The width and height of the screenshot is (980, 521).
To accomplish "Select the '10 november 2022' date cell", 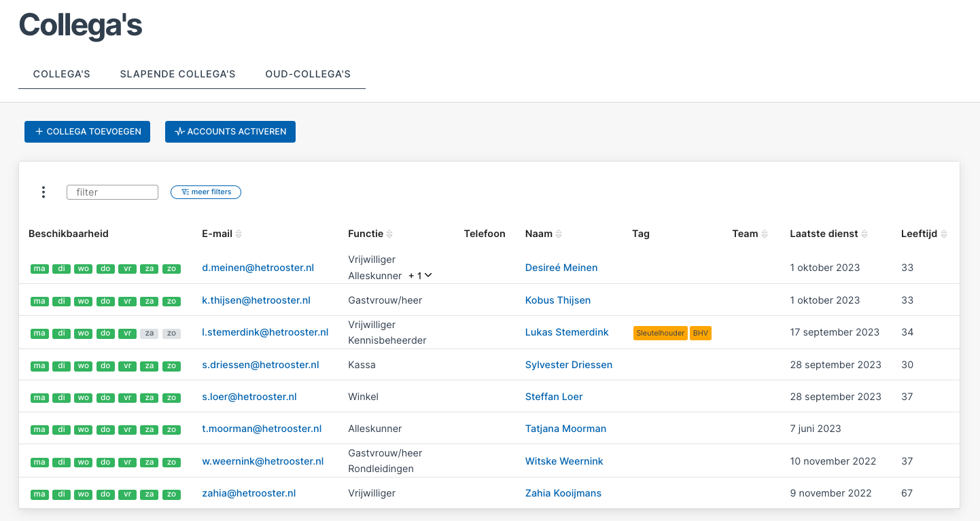I will click(834, 461).
